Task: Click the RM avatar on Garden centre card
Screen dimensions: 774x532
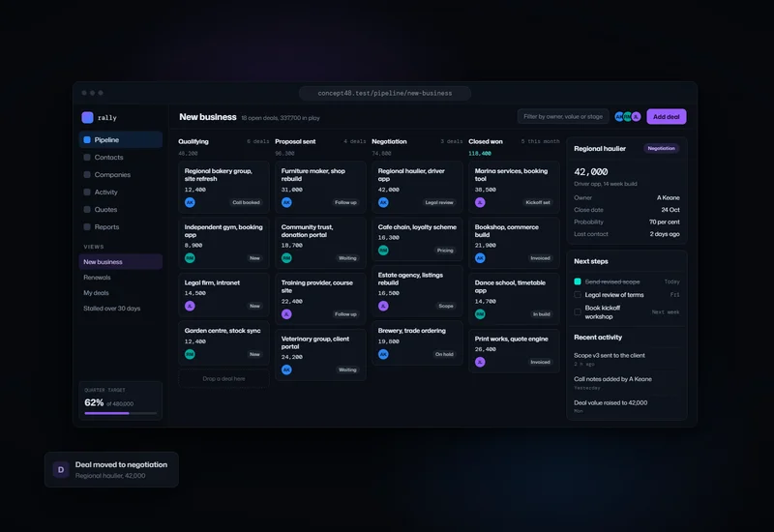Action: point(190,354)
